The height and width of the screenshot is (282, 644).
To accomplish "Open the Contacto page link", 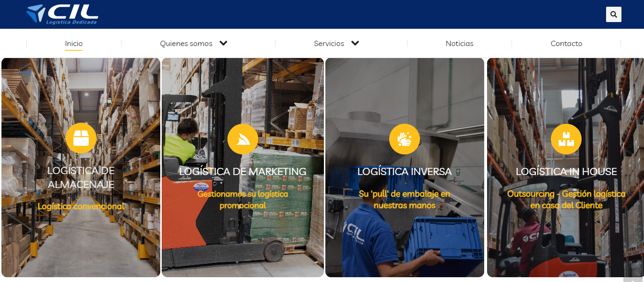I will click(566, 44).
